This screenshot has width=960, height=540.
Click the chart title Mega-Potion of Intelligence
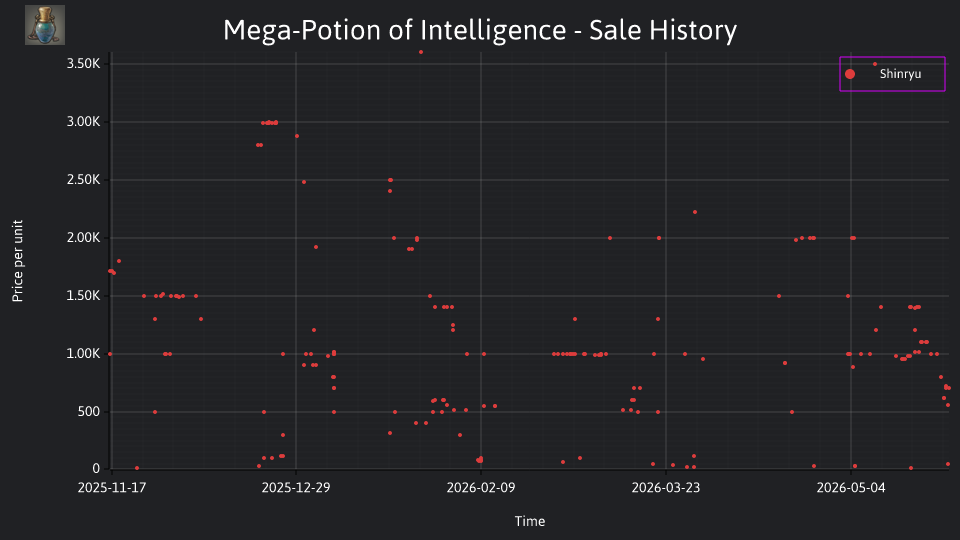pos(395,30)
